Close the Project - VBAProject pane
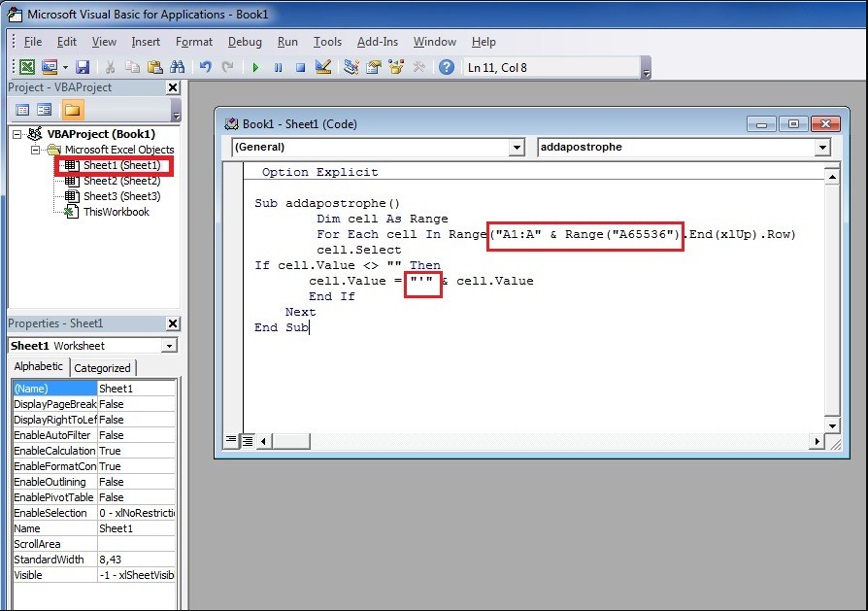Viewport: 868px width, 611px height. pyautogui.click(x=173, y=87)
